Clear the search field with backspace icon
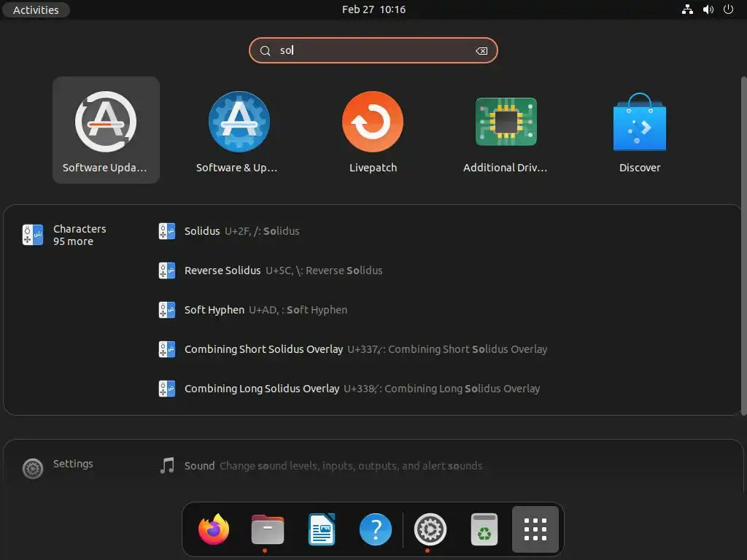Screen dimensions: 747x560 click(x=481, y=51)
